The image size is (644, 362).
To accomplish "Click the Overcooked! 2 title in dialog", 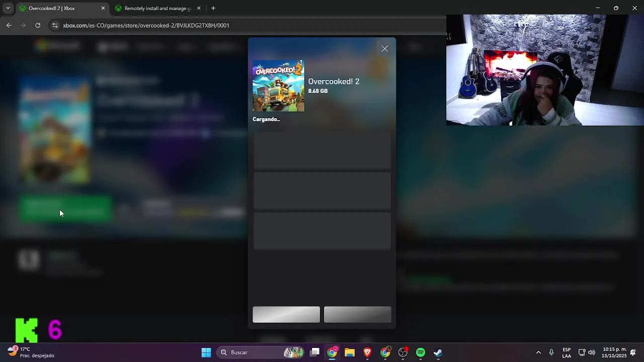I will pyautogui.click(x=334, y=81).
